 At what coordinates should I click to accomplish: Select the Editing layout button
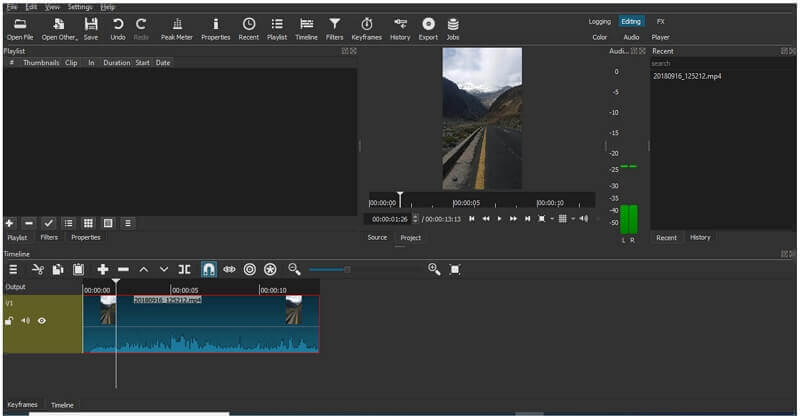(631, 21)
